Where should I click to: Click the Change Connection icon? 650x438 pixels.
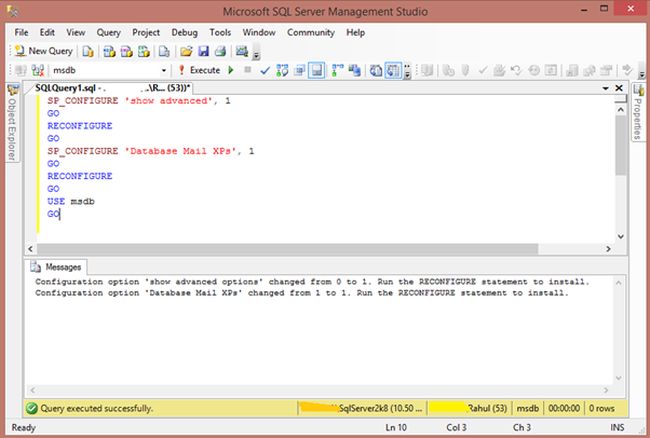pyautogui.click(x=38, y=70)
